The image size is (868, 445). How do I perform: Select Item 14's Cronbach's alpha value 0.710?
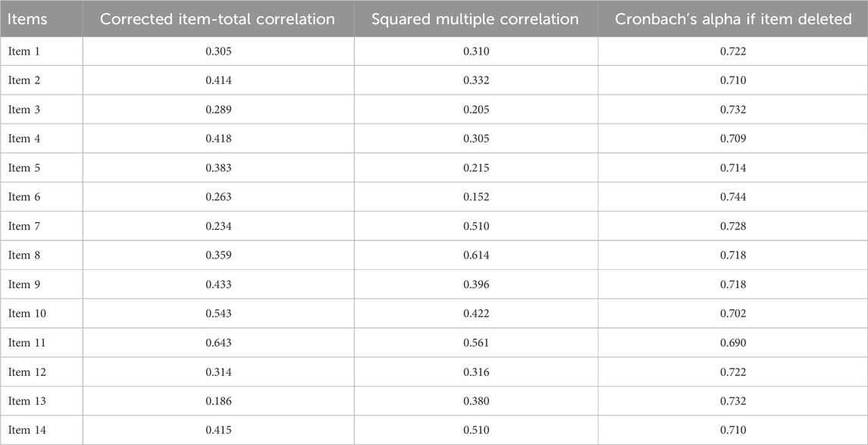click(x=733, y=430)
